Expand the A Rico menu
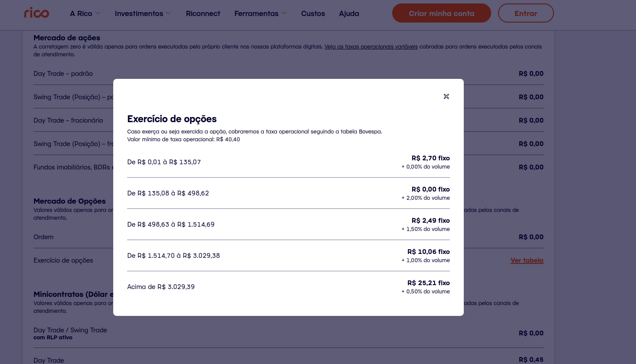 (85, 13)
